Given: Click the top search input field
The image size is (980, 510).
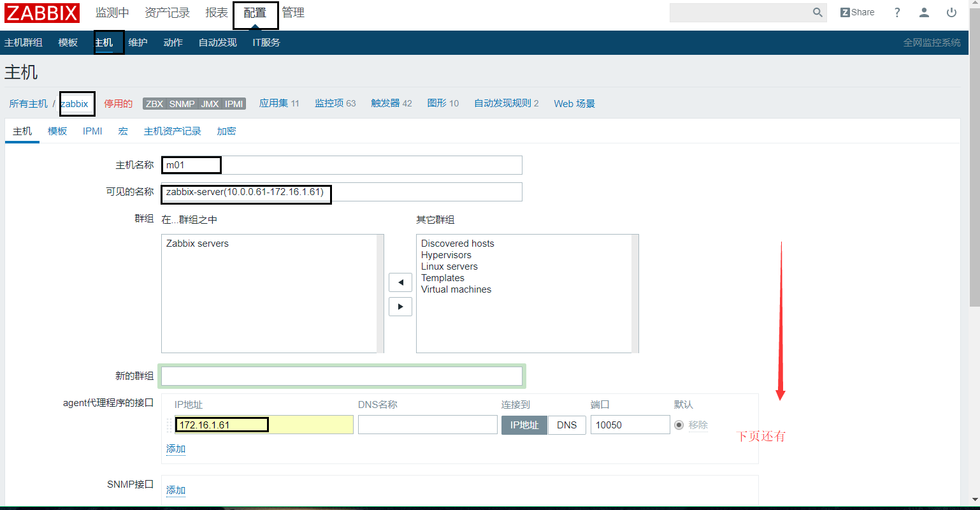Looking at the screenshot, I should click(740, 13).
